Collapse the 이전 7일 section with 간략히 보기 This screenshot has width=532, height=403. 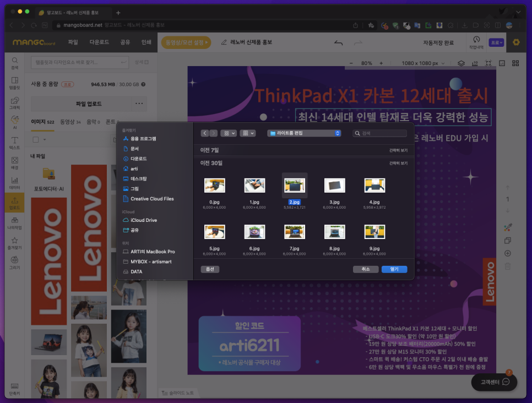pos(398,150)
